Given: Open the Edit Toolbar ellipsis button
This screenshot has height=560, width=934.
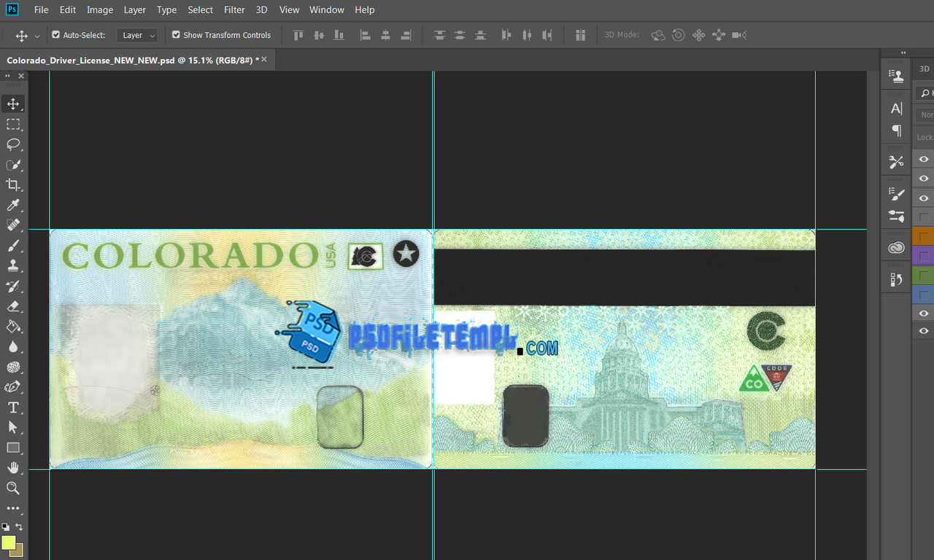Looking at the screenshot, I should coord(13,508).
